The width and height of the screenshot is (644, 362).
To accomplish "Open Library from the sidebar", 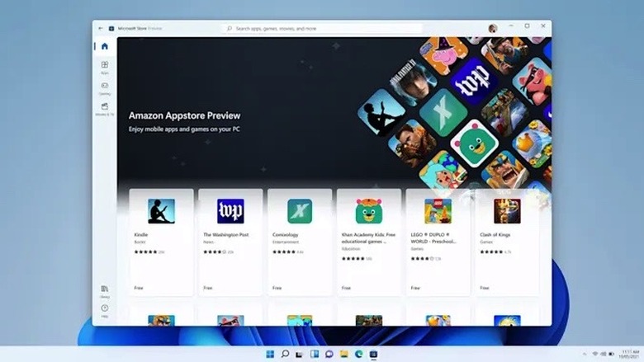I will 105,291.
